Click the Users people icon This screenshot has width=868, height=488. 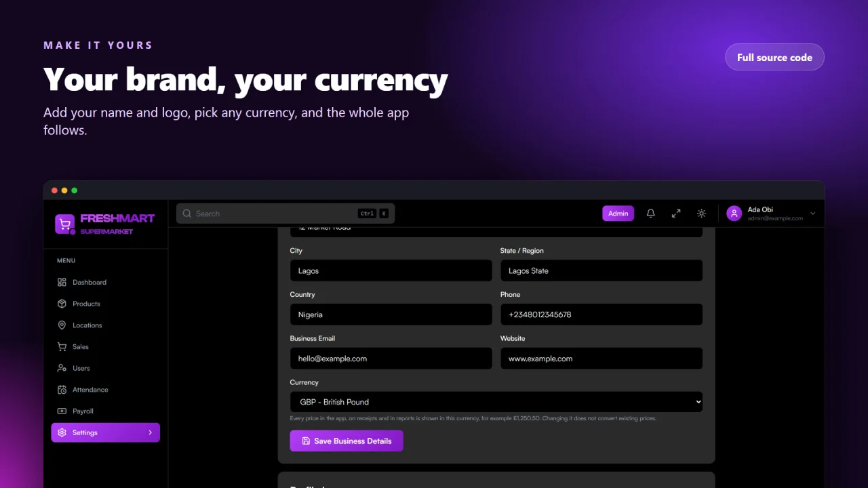point(62,368)
